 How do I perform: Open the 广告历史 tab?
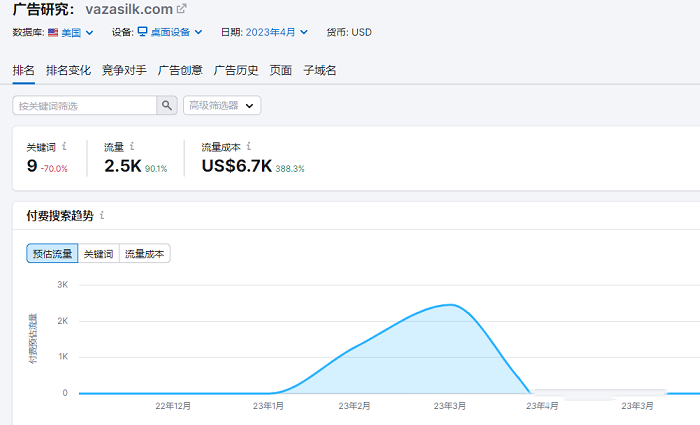click(236, 70)
